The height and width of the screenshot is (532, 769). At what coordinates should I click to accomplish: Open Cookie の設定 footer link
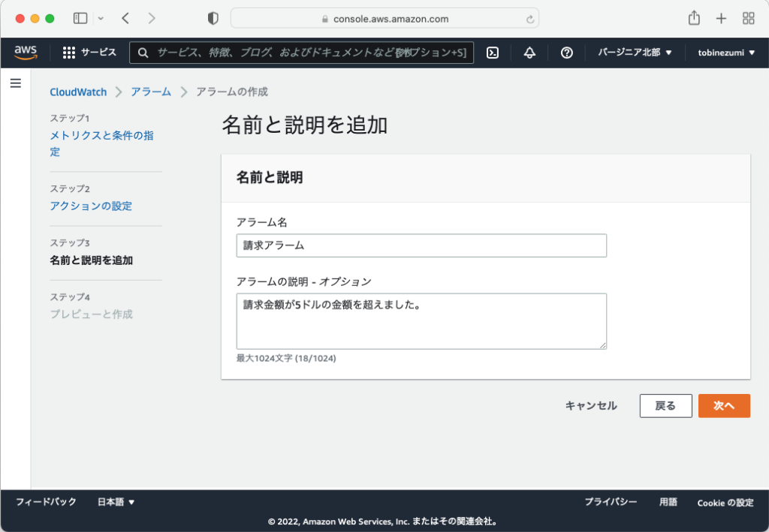tap(725, 503)
